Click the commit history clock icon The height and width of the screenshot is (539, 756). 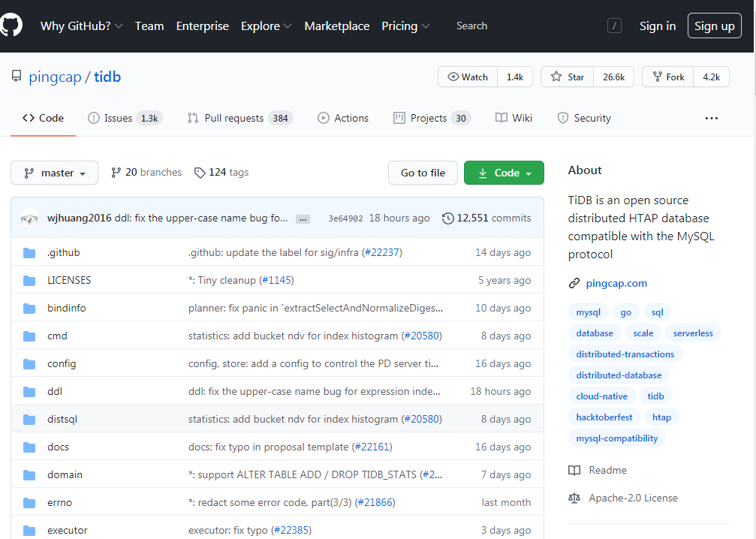(x=448, y=218)
